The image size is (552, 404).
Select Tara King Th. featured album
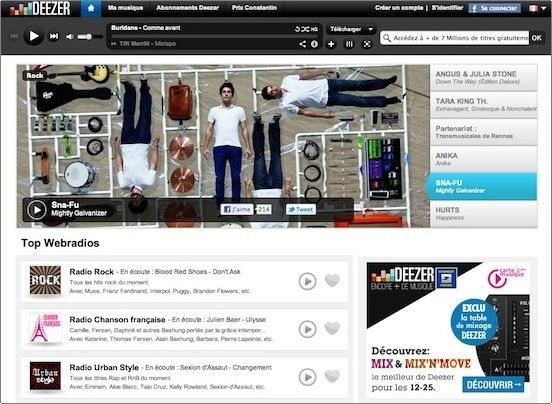point(484,105)
